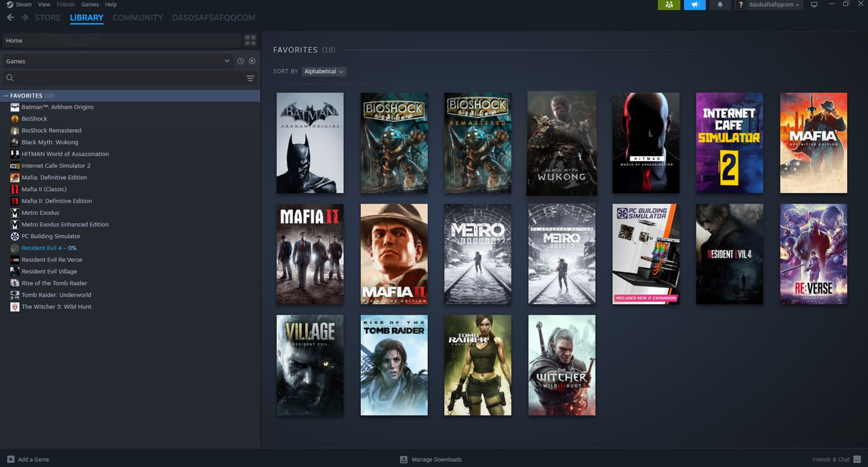Select Metro Exodus Enhanced Edition in list

(65, 224)
